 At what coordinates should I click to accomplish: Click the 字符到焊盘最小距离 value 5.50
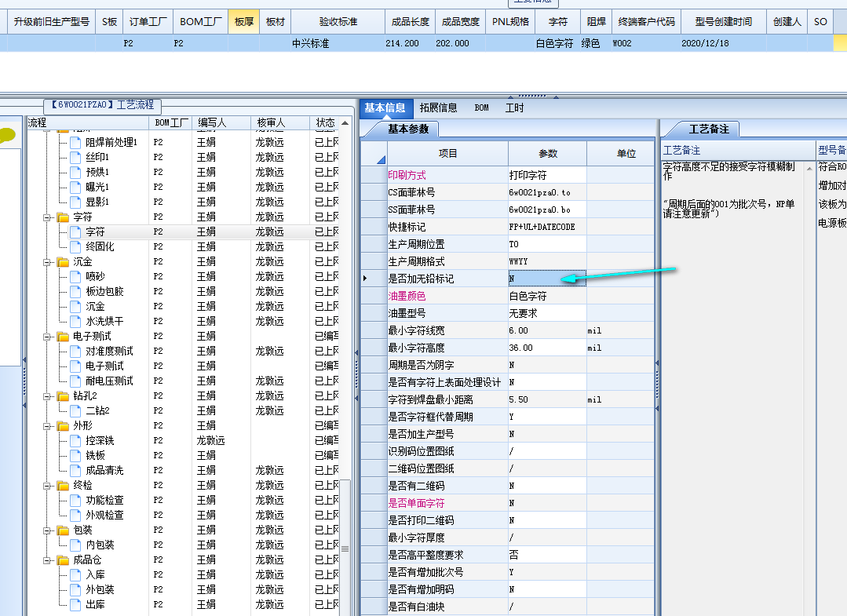pos(547,399)
